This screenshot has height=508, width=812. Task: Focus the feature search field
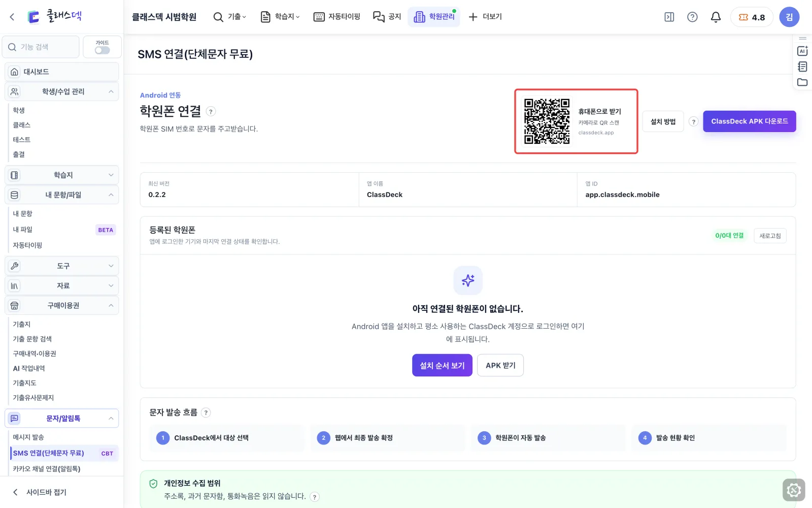(x=41, y=47)
